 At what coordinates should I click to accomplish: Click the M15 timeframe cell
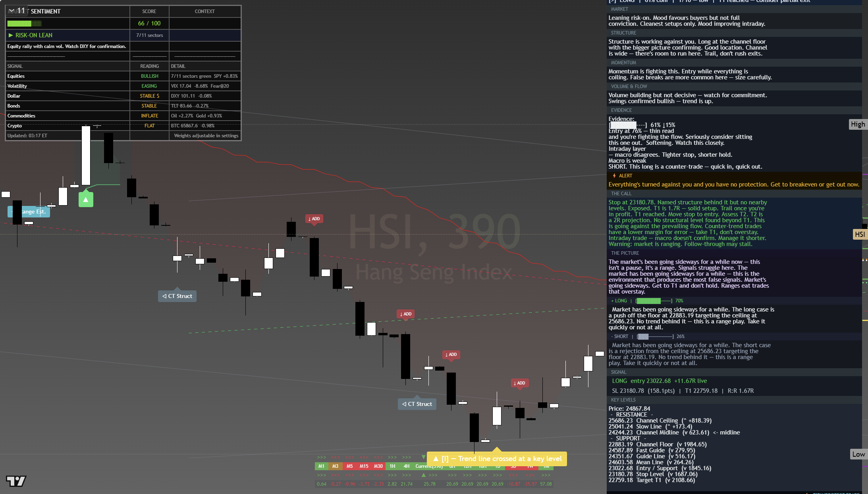click(364, 466)
